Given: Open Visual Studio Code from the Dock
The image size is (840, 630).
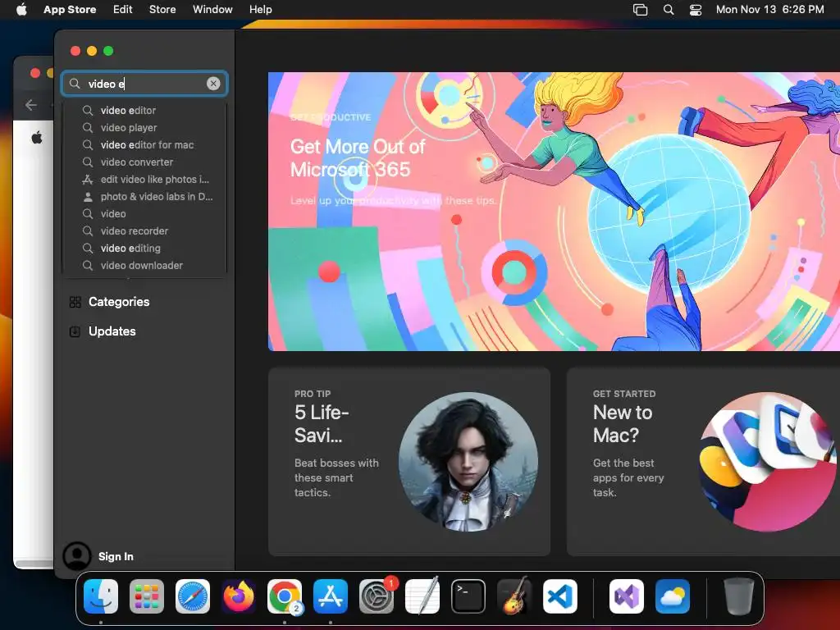Looking at the screenshot, I should pyautogui.click(x=560, y=596).
